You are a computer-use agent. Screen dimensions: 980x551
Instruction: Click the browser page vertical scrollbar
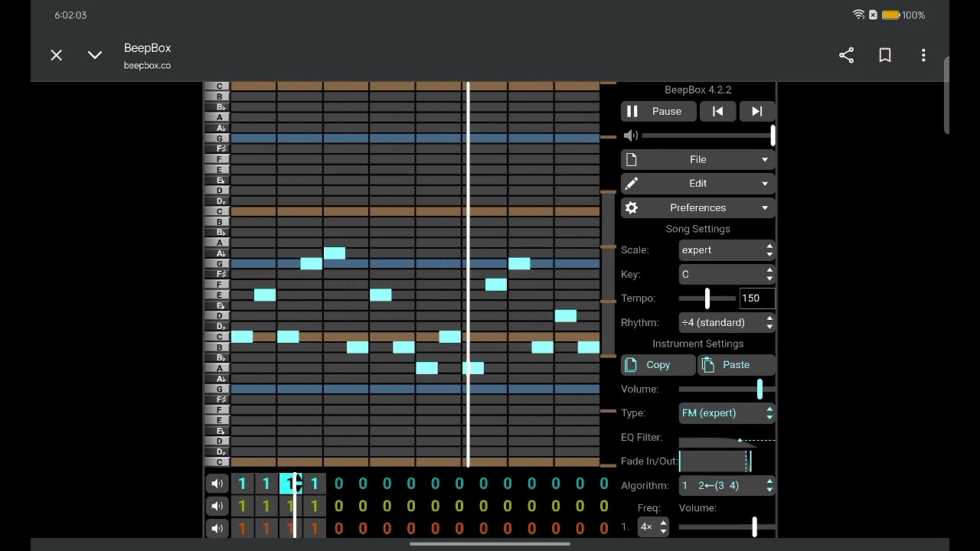pos(946,96)
